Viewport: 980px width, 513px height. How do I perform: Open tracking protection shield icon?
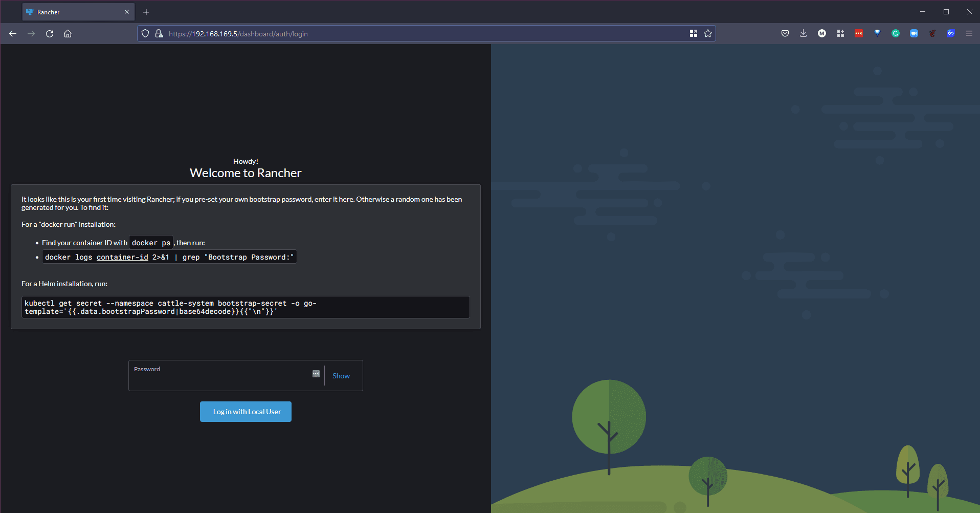click(x=145, y=34)
